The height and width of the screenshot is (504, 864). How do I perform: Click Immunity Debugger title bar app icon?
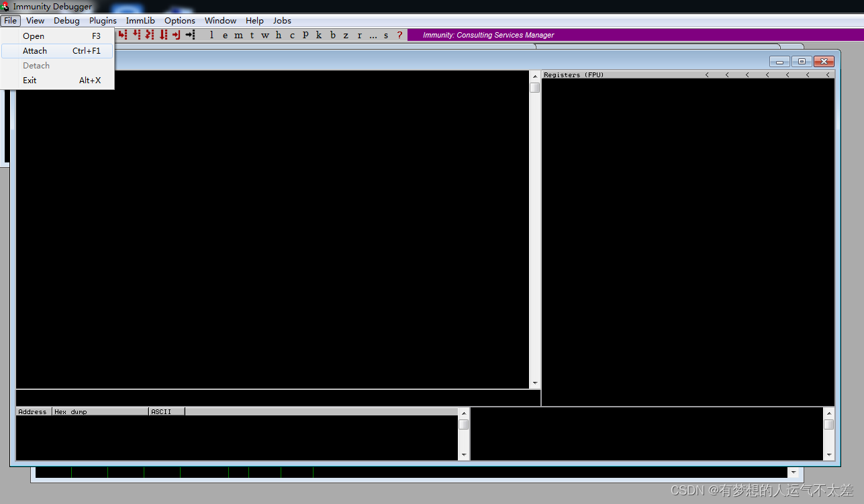pos(5,7)
